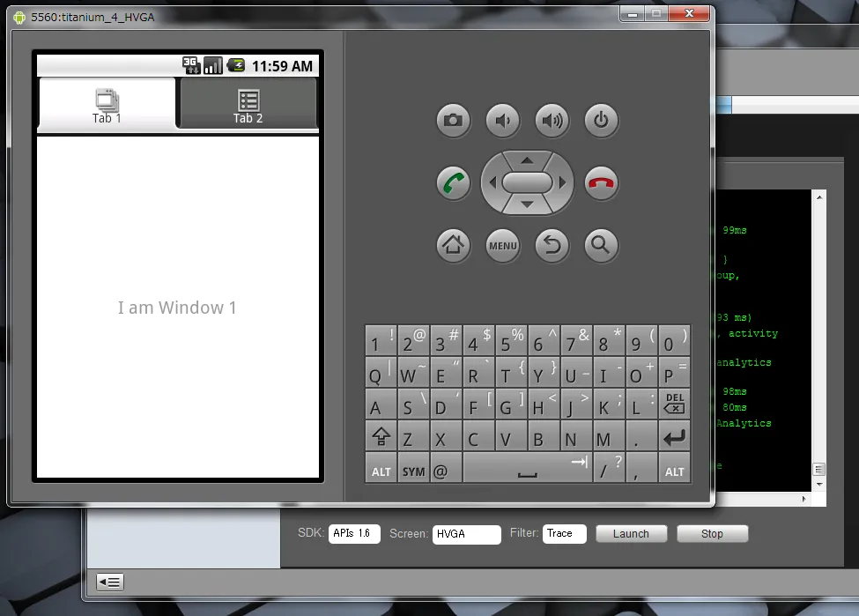Switch to Tab 2 in the app
This screenshot has width=859, height=616.
[248, 104]
